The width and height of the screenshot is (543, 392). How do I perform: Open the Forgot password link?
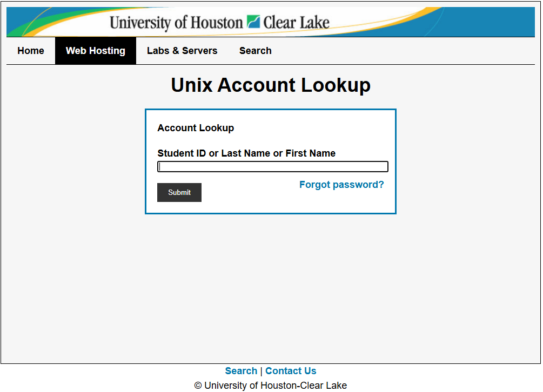pos(341,185)
